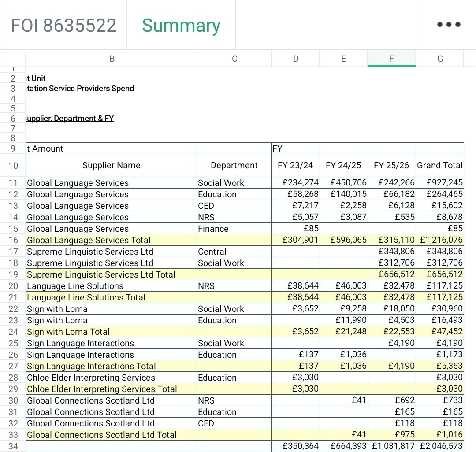Select the £350,364 column total

point(295,446)
